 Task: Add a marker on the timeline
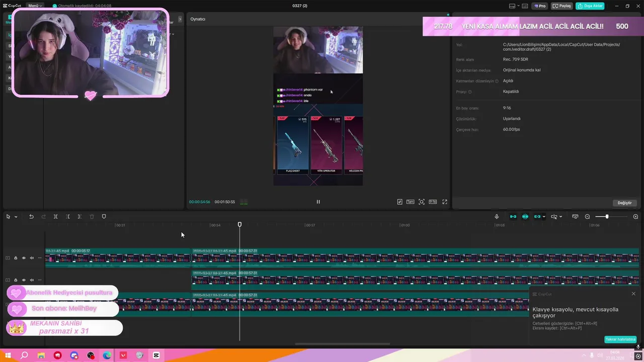104,217
